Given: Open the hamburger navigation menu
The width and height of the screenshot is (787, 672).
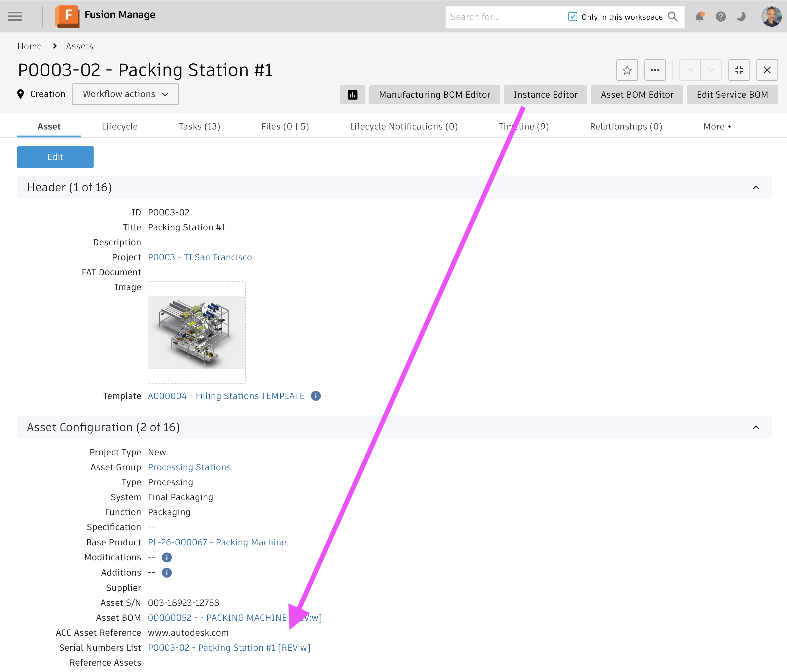Looking at the screenshot, I should tap(15, 16).
